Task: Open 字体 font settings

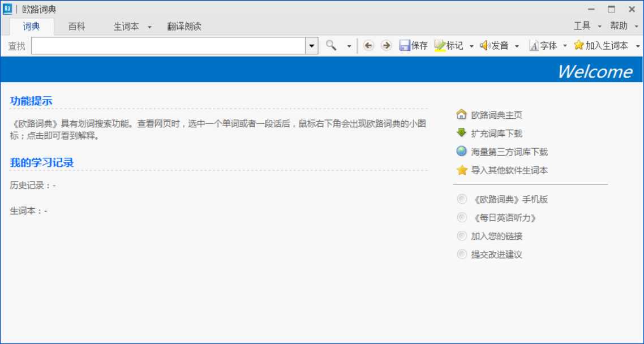Action: pos(543,46)
